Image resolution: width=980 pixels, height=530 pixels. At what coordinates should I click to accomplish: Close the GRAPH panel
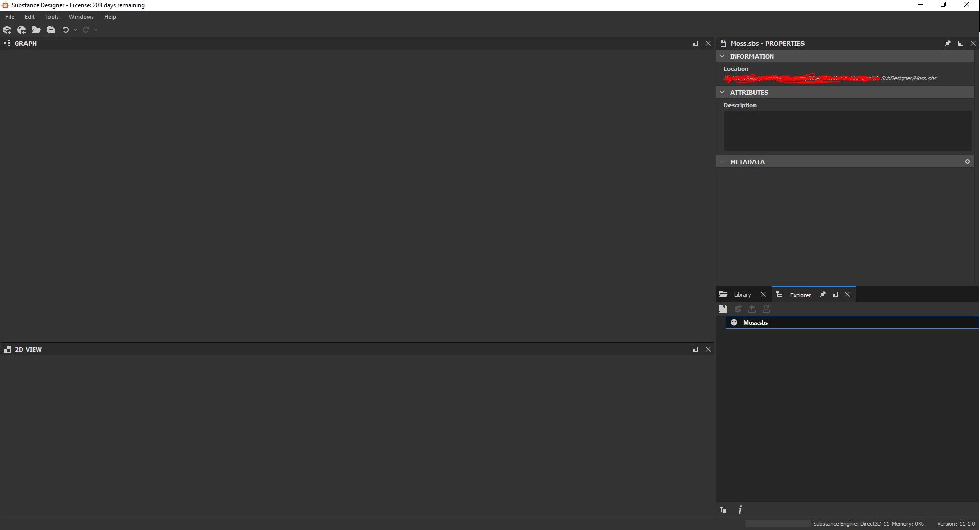point(708,43)
